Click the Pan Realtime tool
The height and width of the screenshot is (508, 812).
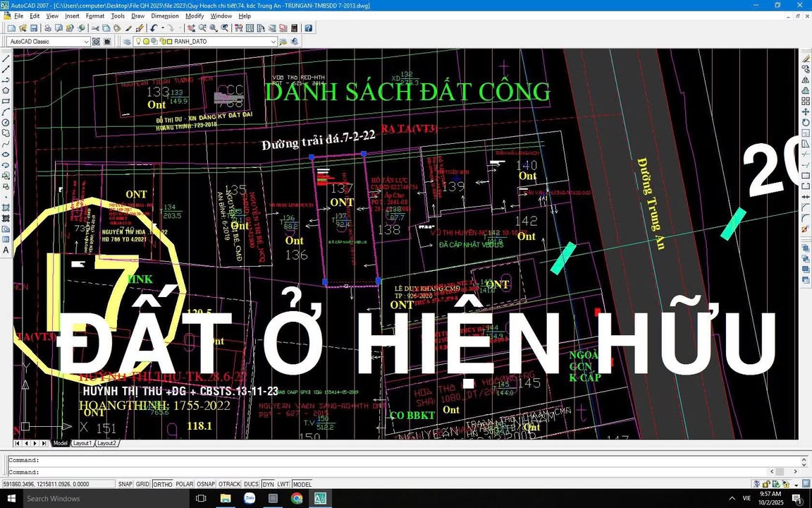click(x=192, y=28)
